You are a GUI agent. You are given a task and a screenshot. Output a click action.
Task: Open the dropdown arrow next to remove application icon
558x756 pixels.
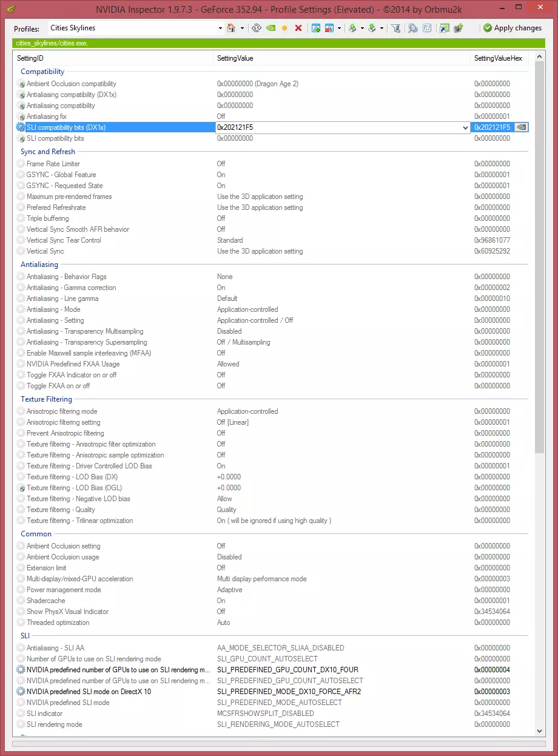pos(339,28)
